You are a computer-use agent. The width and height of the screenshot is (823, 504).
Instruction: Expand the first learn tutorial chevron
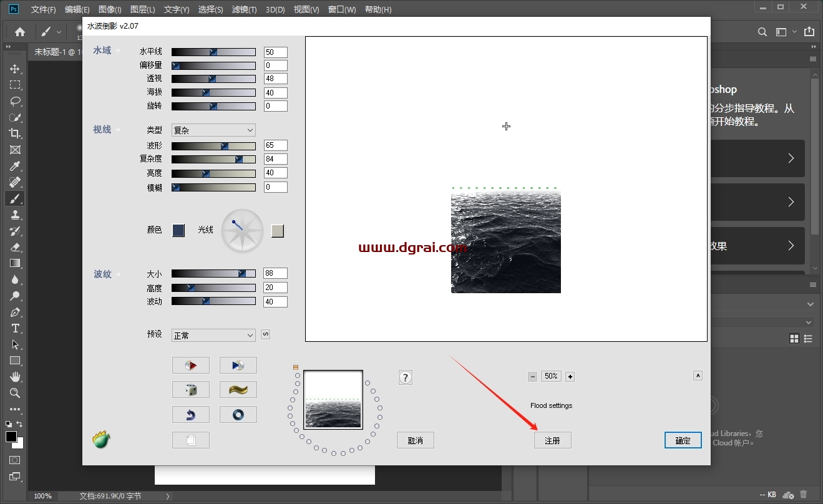tap(791, 158)
